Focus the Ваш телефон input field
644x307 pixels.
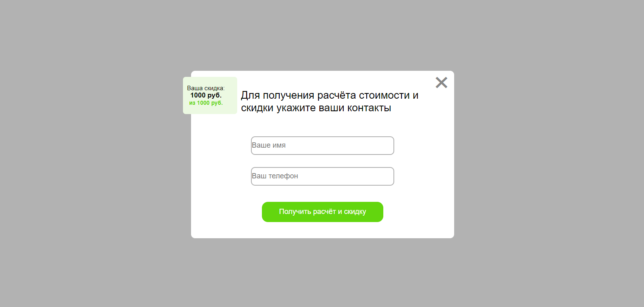click(323, 176)
